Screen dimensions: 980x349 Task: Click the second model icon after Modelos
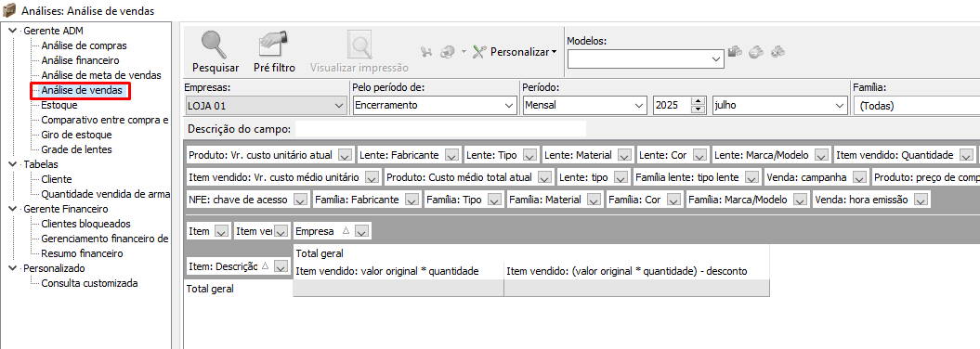click(756, 52)
